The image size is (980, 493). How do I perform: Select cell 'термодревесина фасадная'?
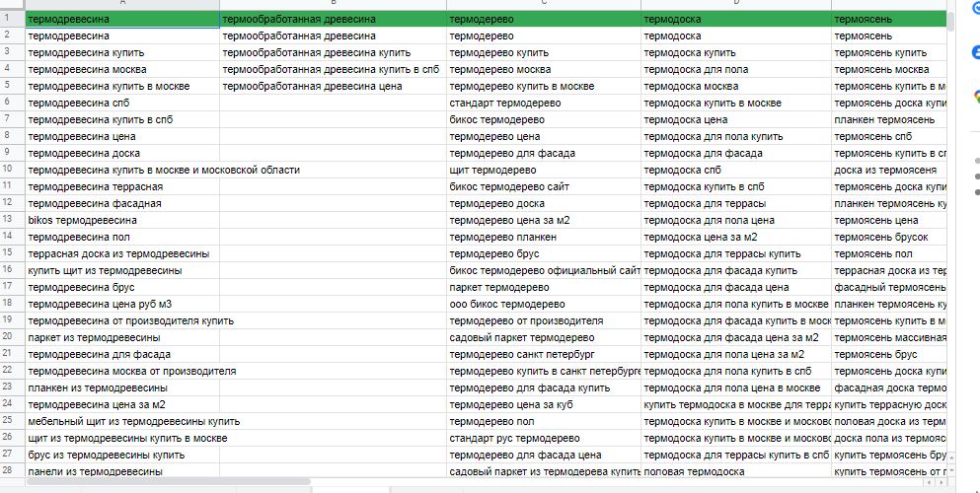tap(122, 203)
